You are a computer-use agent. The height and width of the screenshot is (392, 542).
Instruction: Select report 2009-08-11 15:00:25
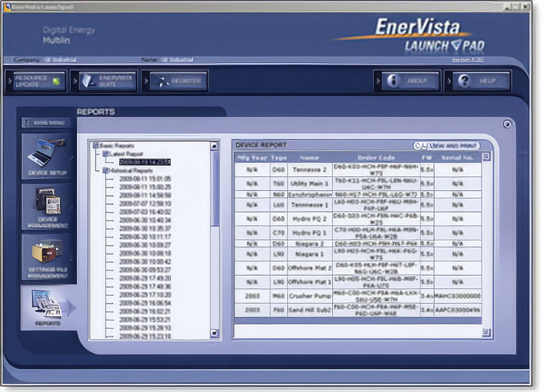coord(145,187)
